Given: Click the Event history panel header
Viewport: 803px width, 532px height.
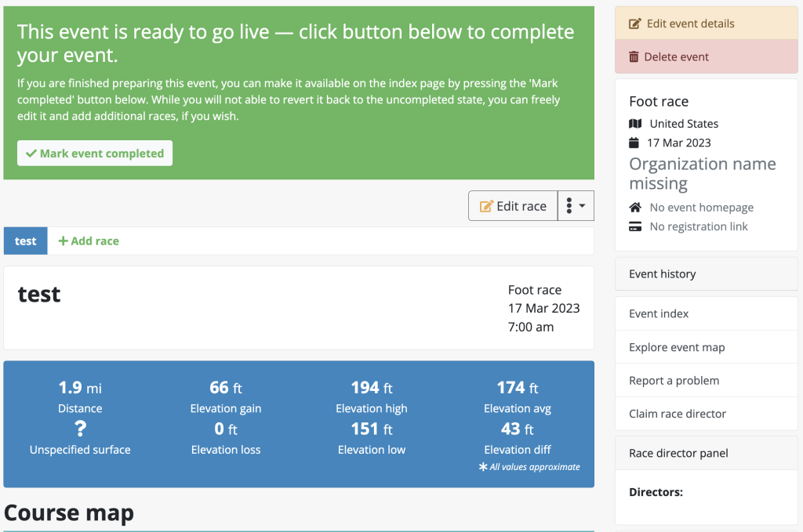Looking at the screenshot, I should click(707, 273).
